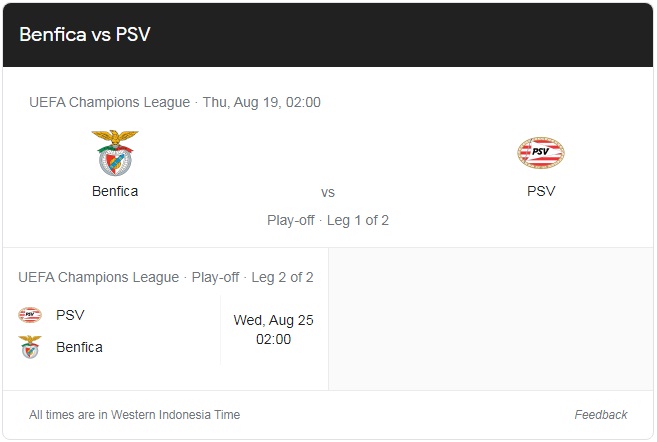Click the Leg 2 of 2 label
Image resolution: width=657 pixels, height=442 pixels.
[282, 277]
